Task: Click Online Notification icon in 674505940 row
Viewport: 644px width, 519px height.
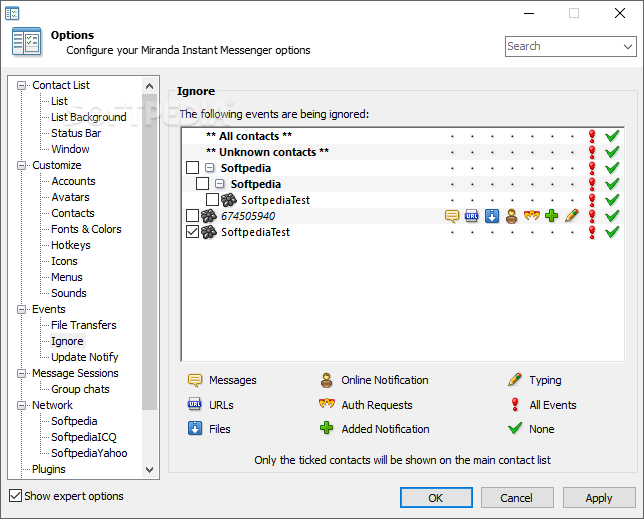Action: (511, 216)
